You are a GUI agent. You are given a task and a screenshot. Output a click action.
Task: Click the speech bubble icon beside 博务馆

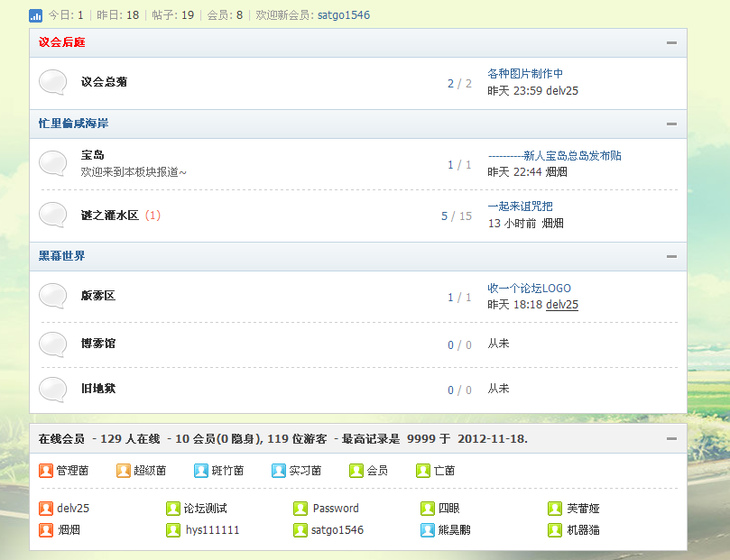(x=53, y=344)
